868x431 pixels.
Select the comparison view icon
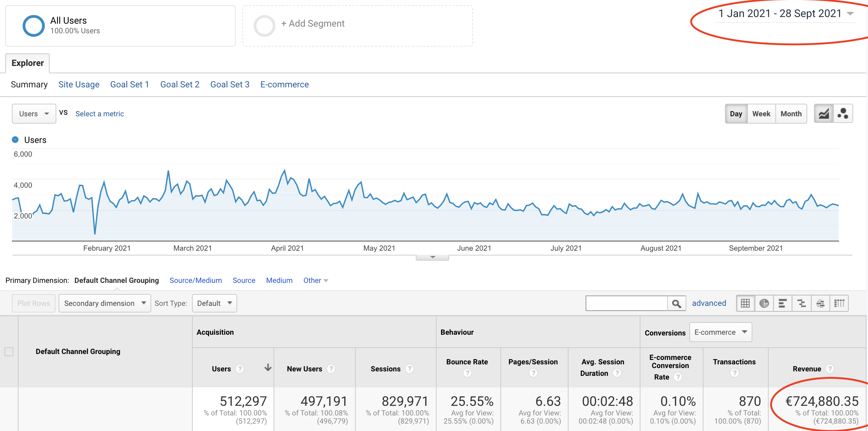802,303
